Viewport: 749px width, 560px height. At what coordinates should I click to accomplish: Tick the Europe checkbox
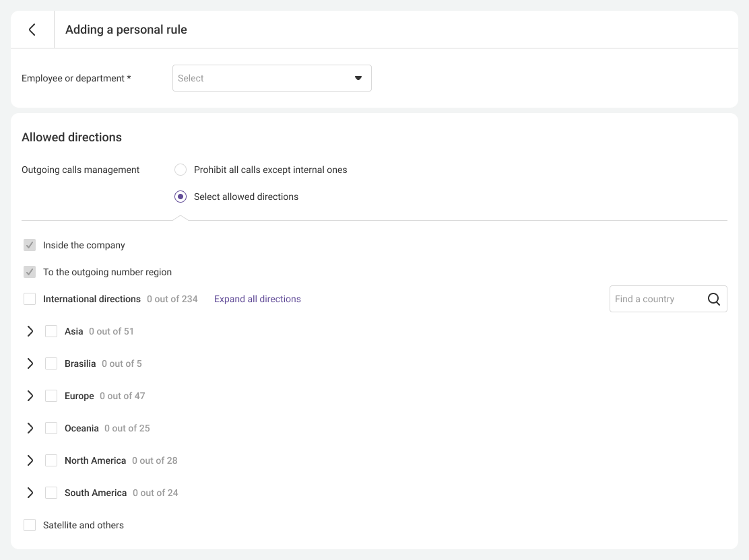[x=51, y=396]
